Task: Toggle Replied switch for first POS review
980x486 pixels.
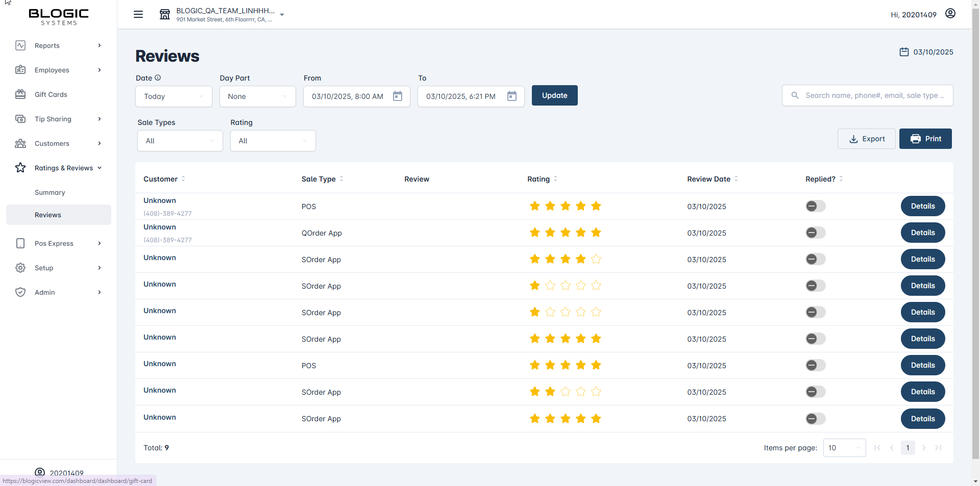Action: click(815, 206)
